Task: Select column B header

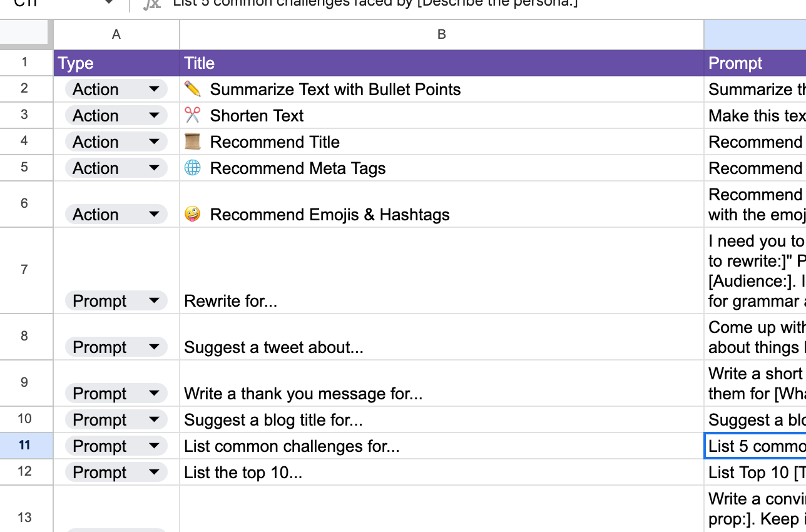Action: 441,34
